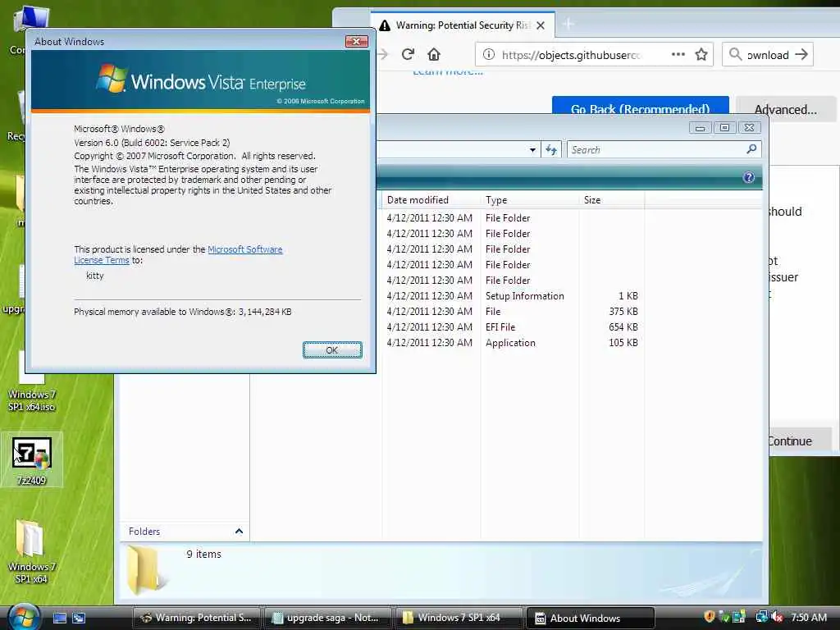Click OK in the About Windows dialog
Screen dimensions: 840x630
[332, 349]
